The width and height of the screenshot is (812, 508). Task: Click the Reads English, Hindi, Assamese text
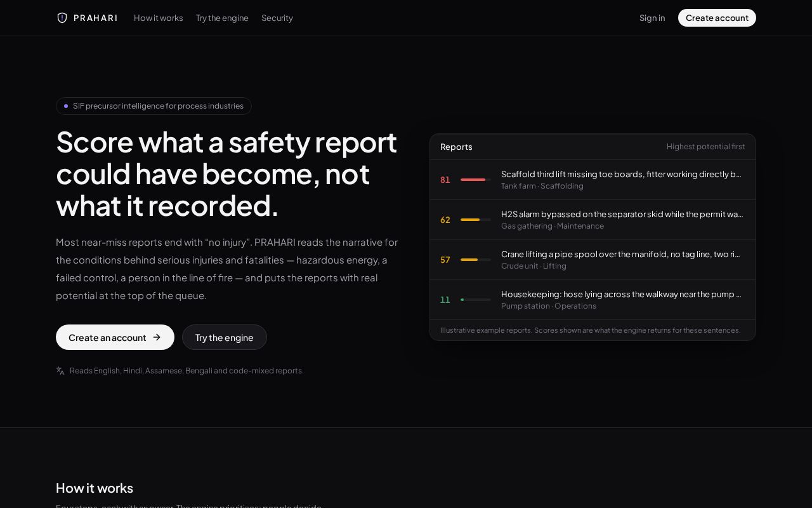tap(187, 371)
